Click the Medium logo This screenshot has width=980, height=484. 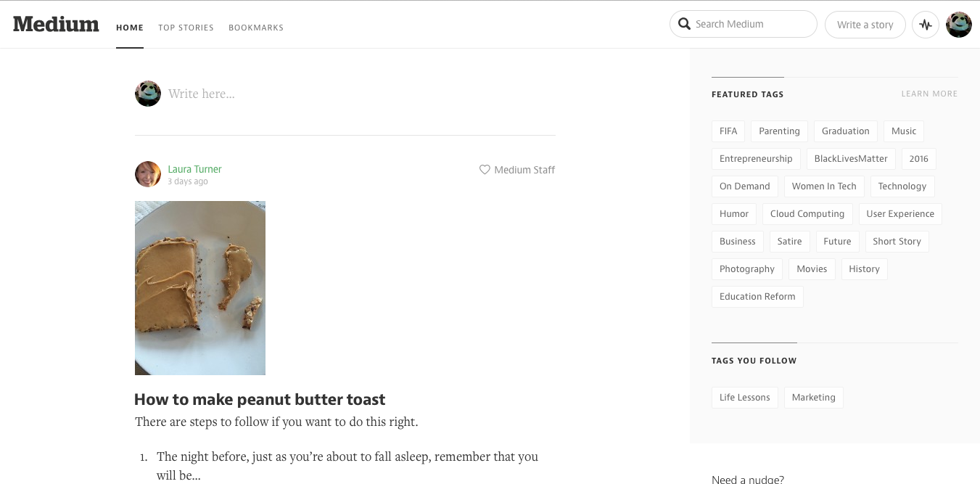pos(56,24)
